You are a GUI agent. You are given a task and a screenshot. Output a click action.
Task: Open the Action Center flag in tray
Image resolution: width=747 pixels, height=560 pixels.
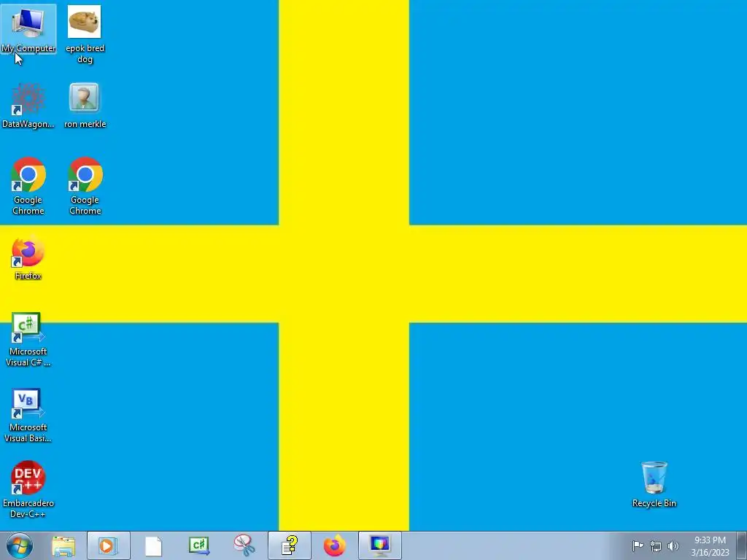coord(638,545)
